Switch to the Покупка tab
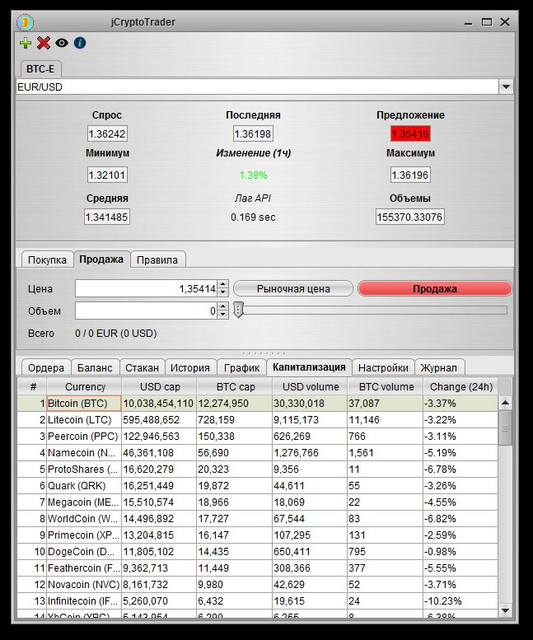Screen dimensions: 533x640 [47, 260]
